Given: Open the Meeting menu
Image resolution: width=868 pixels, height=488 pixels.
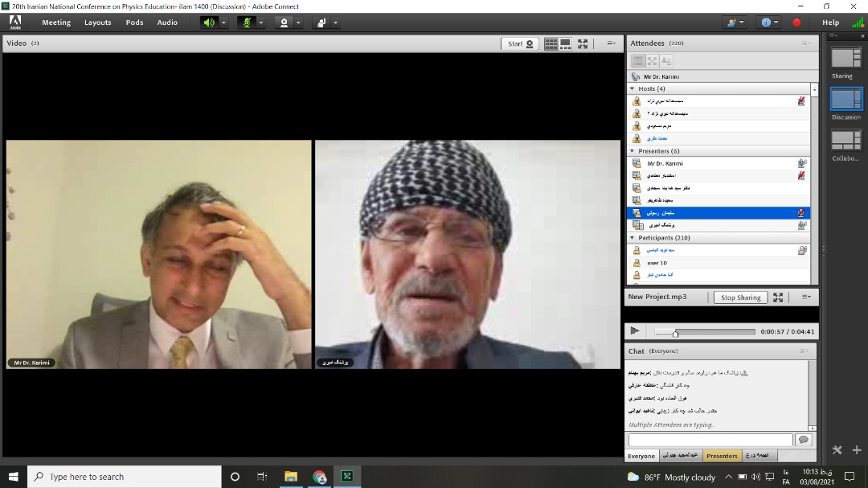Looking at the screenshot, I should click(56, 23).
